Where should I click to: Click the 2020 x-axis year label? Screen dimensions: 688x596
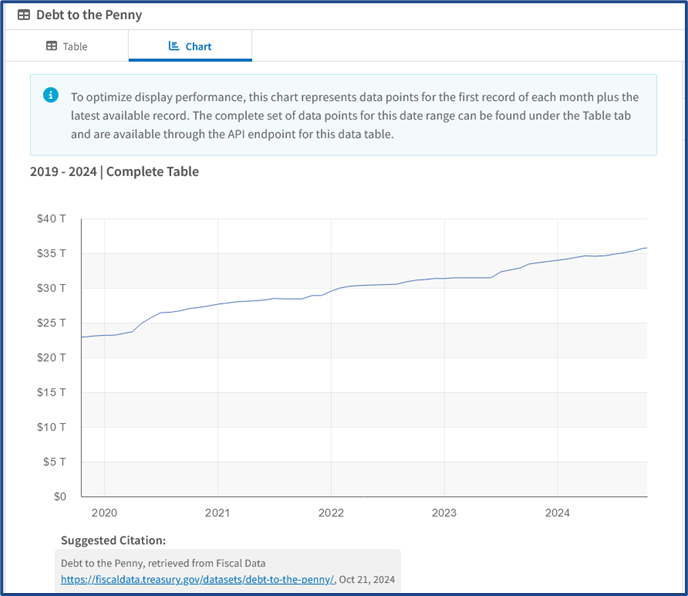(105, 513)
